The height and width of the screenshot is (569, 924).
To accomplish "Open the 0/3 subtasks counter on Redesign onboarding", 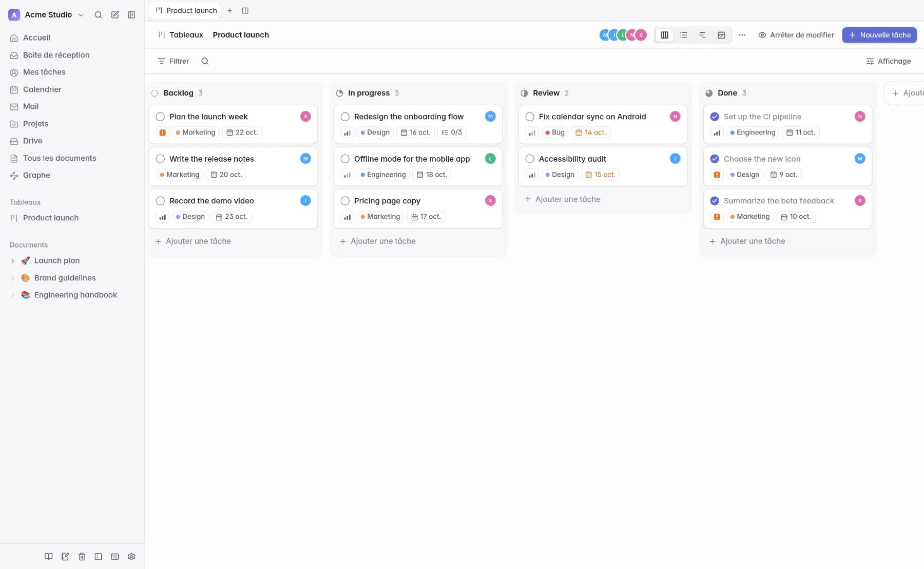I will click(x=452, y=132).
